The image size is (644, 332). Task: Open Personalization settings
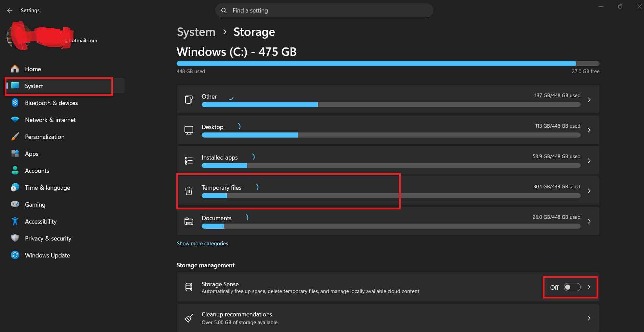click(15, 137)
